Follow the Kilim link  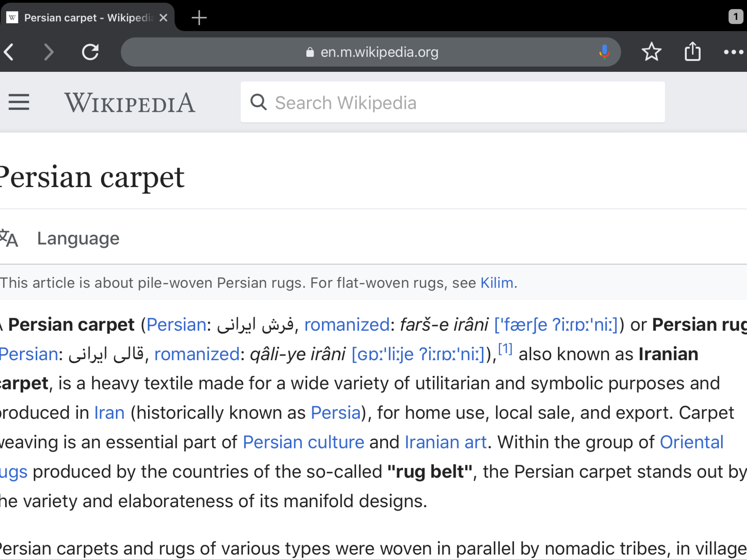point(497,283)
